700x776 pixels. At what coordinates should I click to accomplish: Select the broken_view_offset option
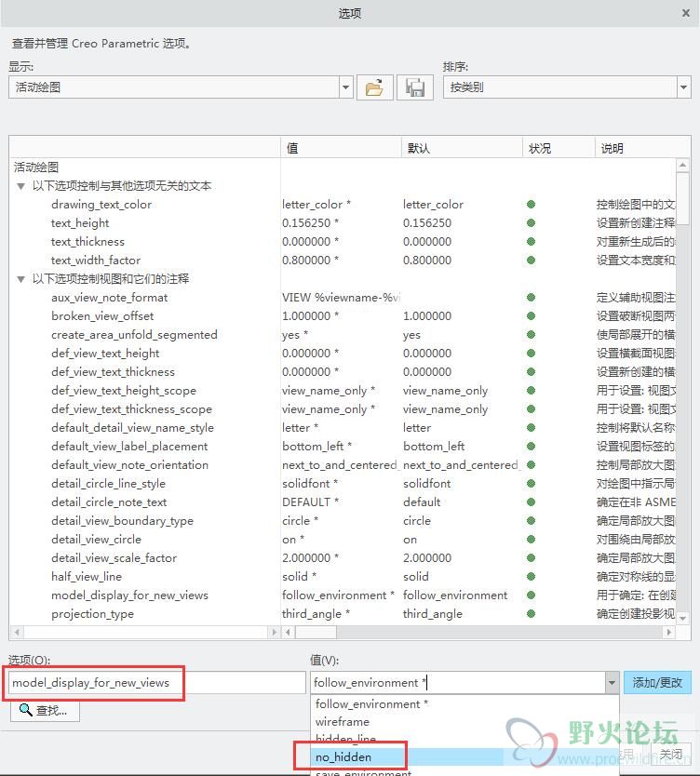102,316
